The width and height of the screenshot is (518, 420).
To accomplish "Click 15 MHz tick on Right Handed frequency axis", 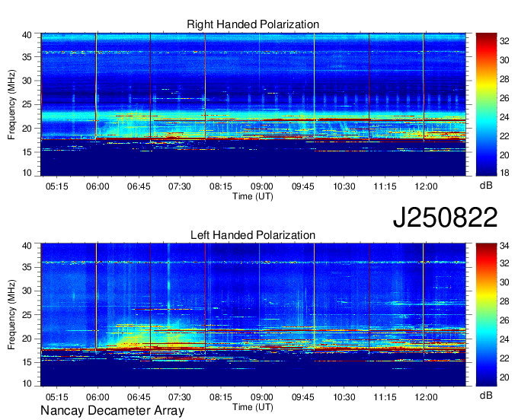I will [x=27, y=152].
